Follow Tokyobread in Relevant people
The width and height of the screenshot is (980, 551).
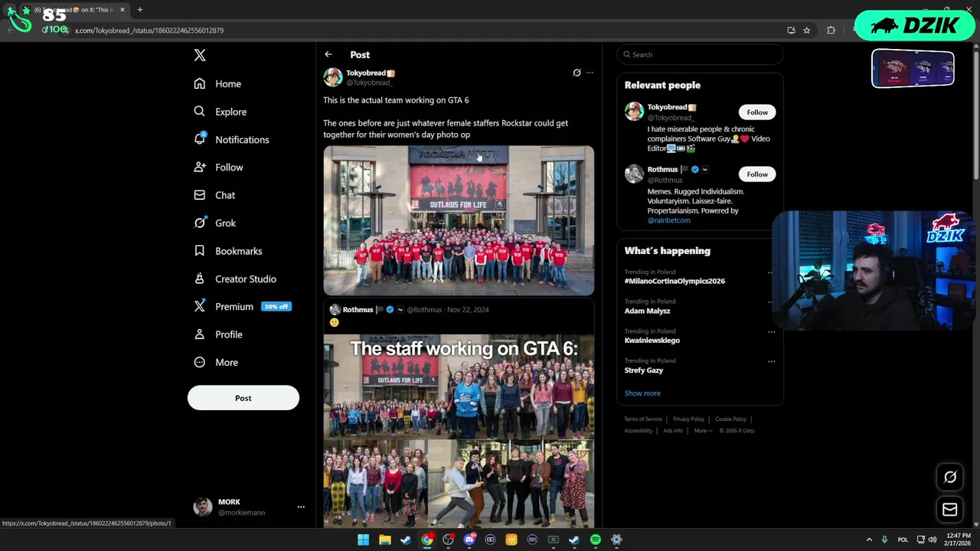coord(757,112)
